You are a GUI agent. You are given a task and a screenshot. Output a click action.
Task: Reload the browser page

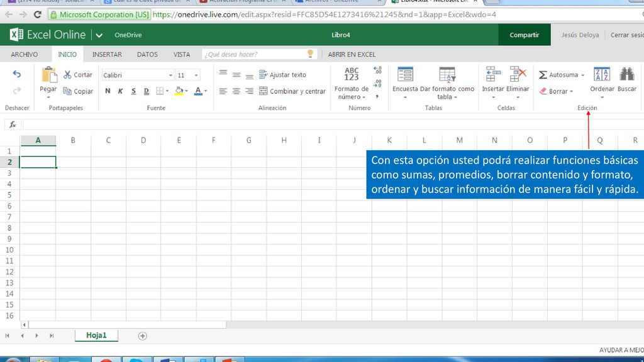tap(37, 14)
